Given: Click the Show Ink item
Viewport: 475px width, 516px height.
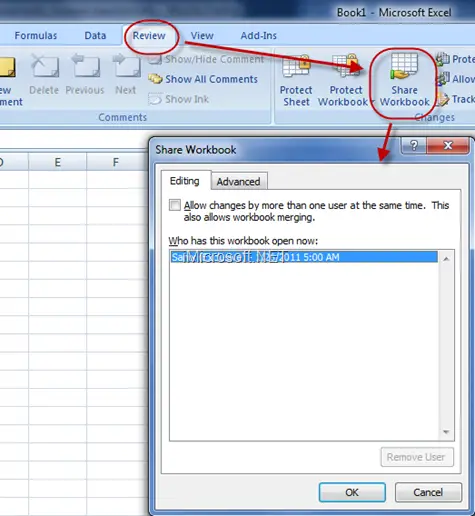Looking at the screenshot, I should [179, 99].
